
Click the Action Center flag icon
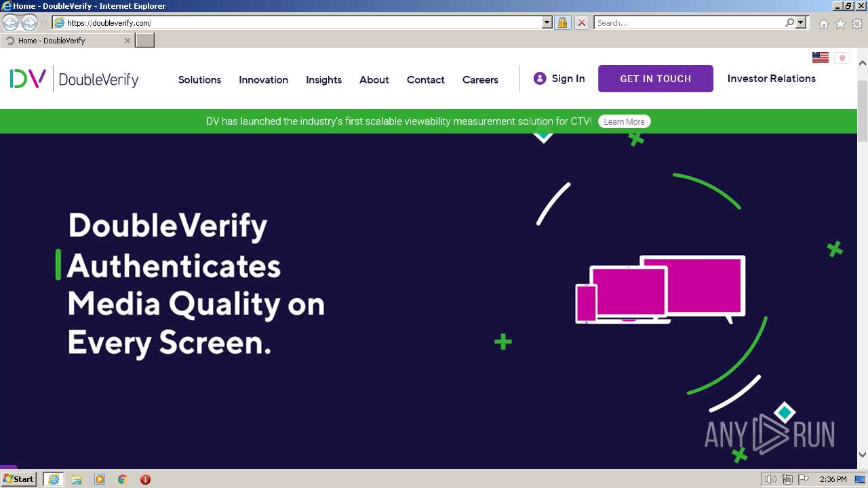point(804,479)
